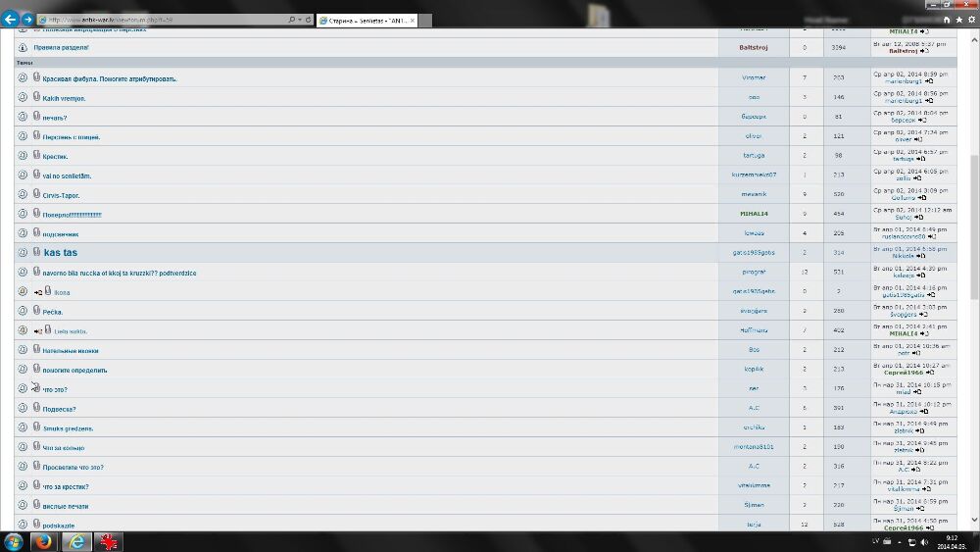Image resolution: width=980 pixels, height=552 pixels.
Task: Click the moved-topic arrow icon beside 'Ikona'
Action: click(x=37, y=292)
